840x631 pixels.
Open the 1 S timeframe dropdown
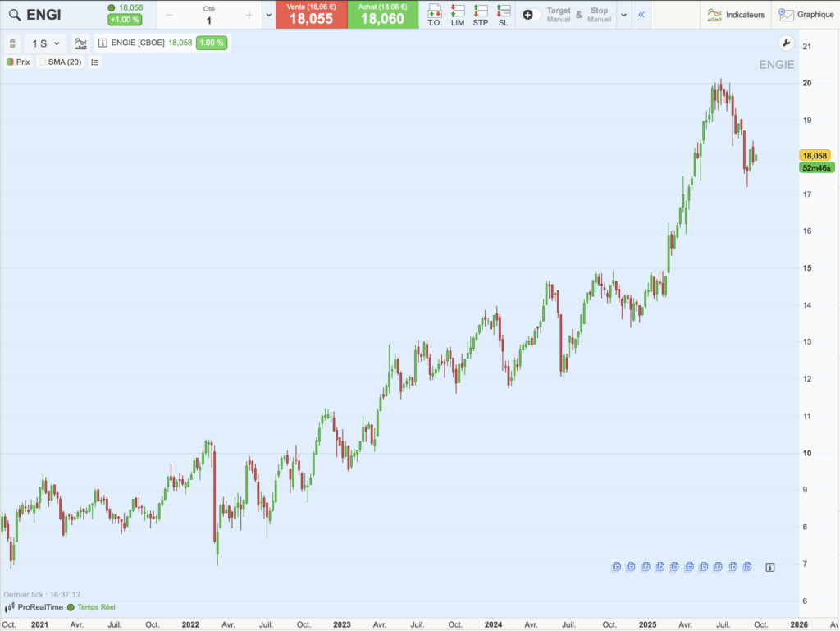(43, 43)
